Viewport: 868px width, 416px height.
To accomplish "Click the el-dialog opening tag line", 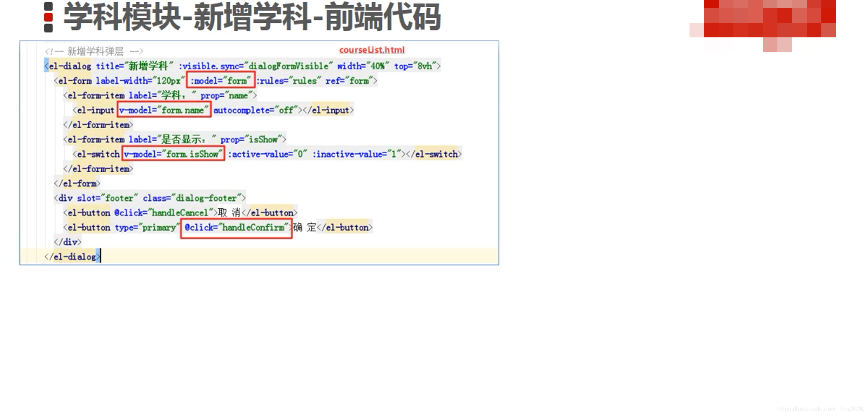I will click(242, 66).
